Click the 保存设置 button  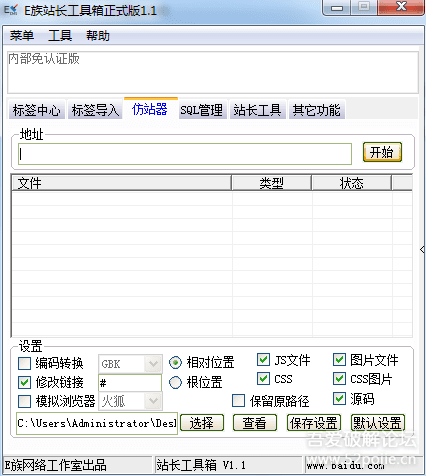click(314, 423)
